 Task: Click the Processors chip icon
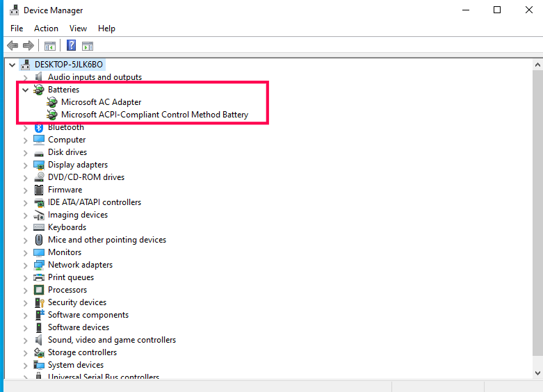39,290
